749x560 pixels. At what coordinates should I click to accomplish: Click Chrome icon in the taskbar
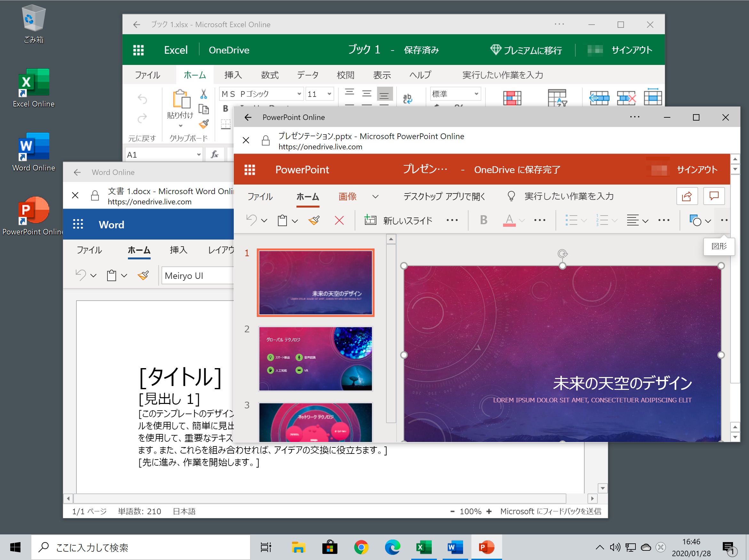pyautogui.click(x=361, y=547)
